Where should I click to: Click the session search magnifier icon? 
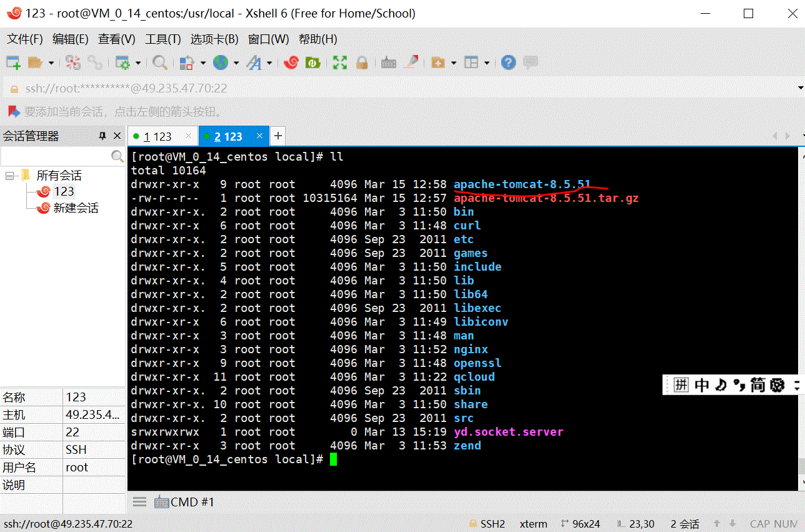click(x=117, y=156)
